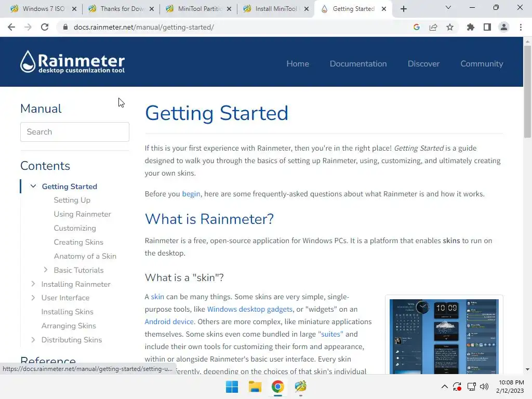Viewport: 532px width, 399px height.
Task: Open Getting Started in the contents
Action: click(70, 187)
